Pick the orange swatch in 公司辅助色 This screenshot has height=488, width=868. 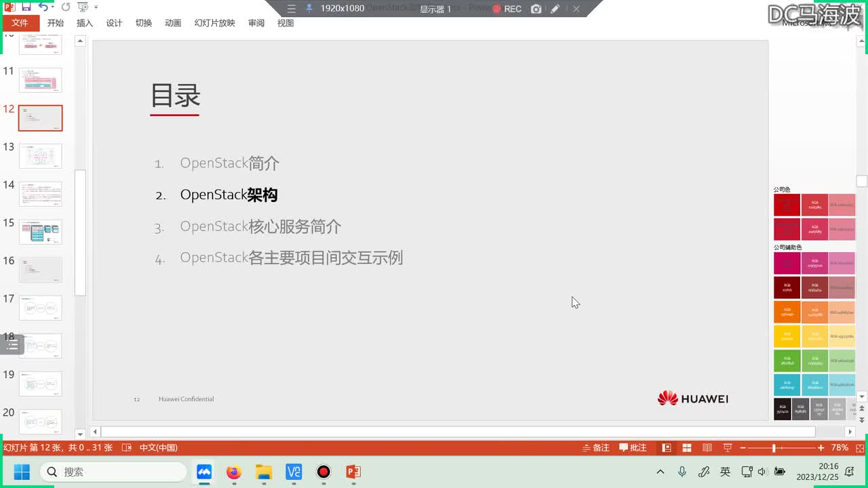(x=787, y=312)
